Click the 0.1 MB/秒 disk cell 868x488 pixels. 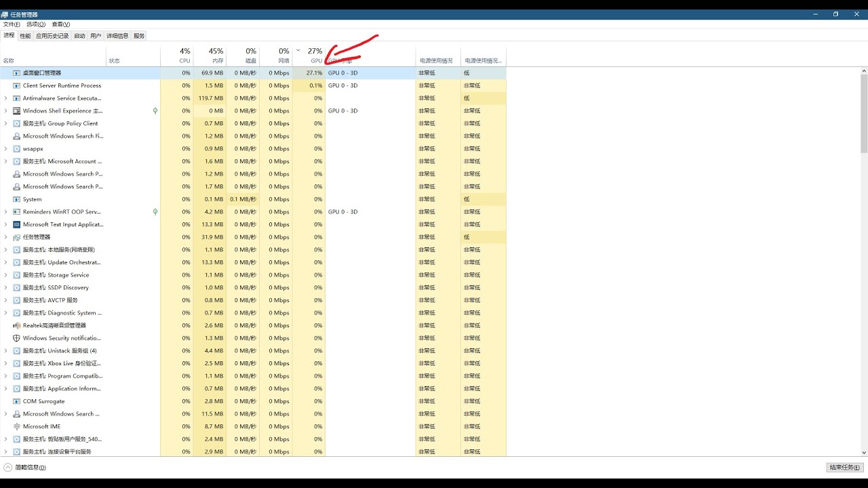(x=243, y=199)
